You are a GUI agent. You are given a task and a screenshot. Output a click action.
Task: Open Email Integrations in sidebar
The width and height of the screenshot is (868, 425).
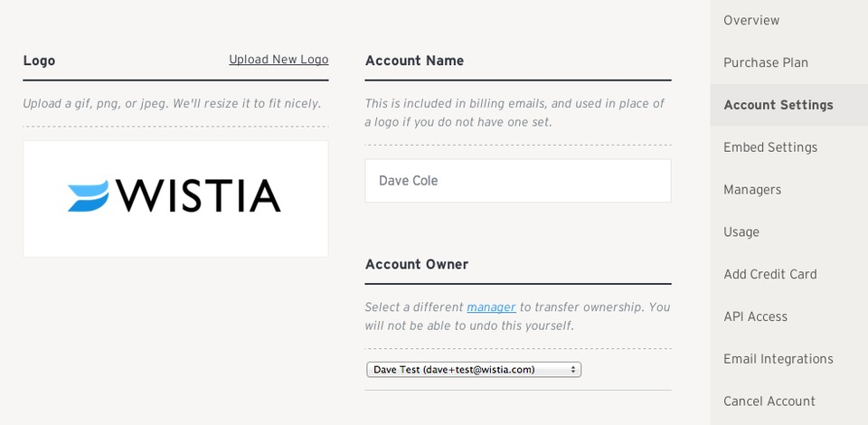click(778, 359)
